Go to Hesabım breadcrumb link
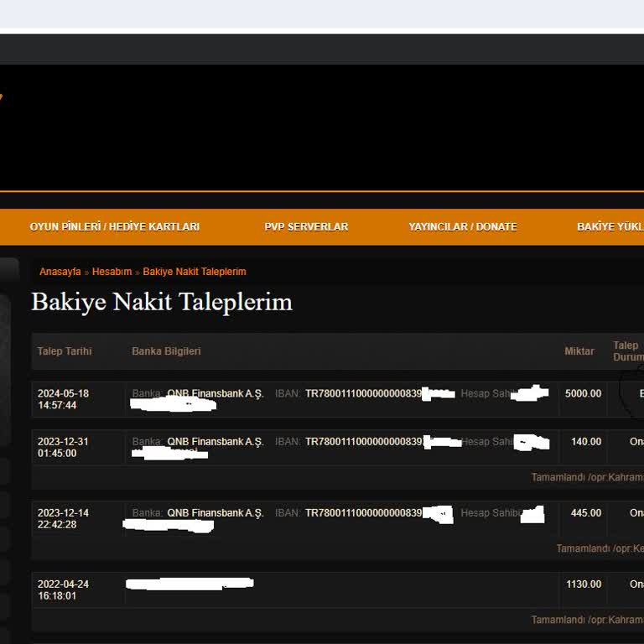Screen dimensions: 644x644 click(x=112, y=272)
